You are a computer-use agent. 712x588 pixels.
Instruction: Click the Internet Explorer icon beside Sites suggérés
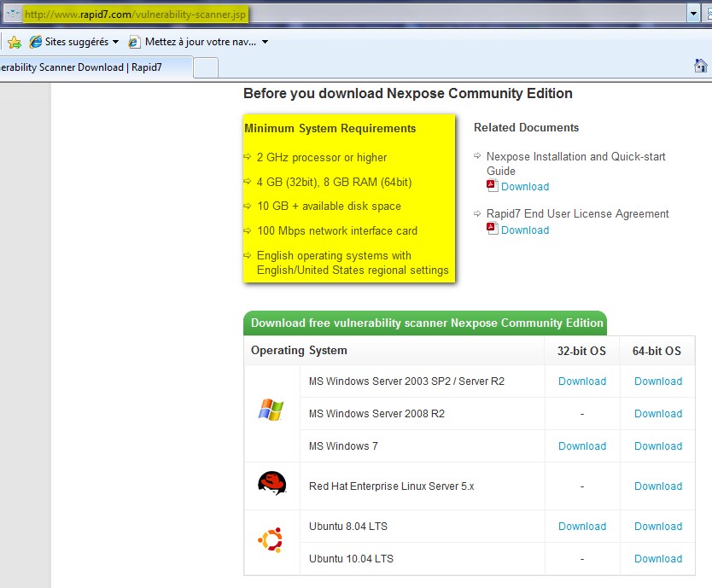[35, 42]
